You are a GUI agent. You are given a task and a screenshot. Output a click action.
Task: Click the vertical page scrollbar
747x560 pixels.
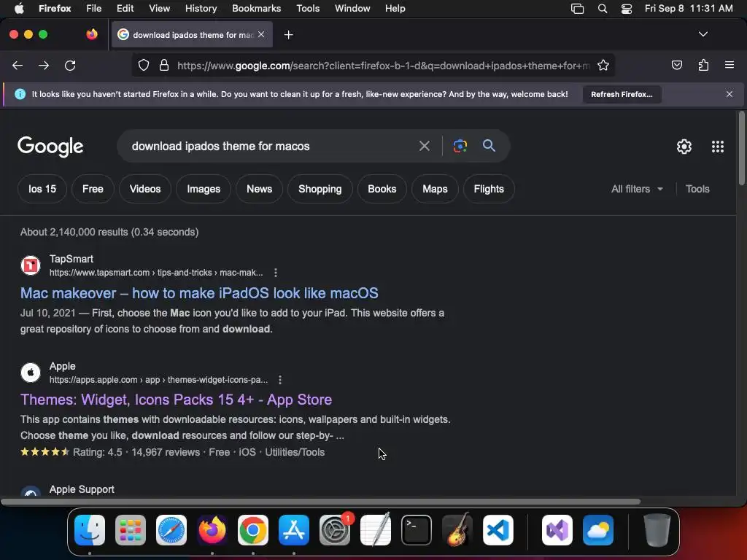point(741,149)
